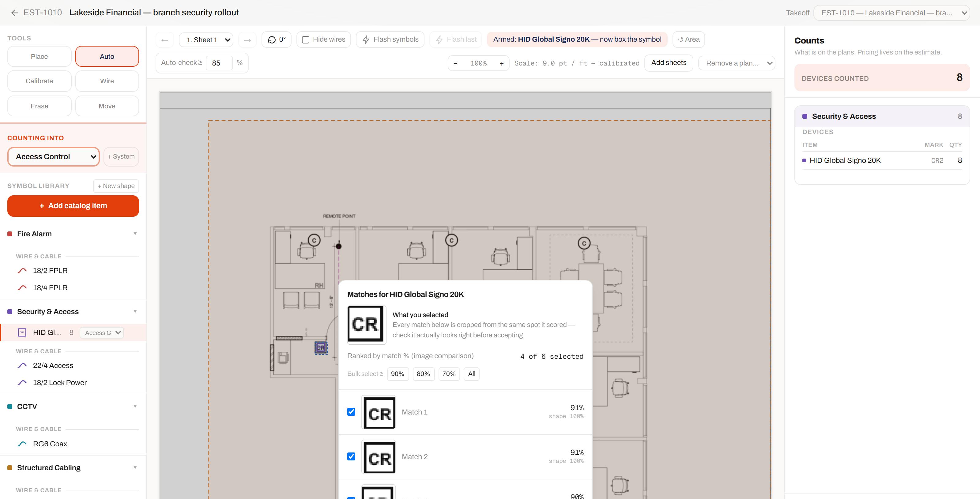Viewport: 980px width, 499px height.
Task: Zoom in with the plus button
Action: pyautogui.click(x=501, y=63)
